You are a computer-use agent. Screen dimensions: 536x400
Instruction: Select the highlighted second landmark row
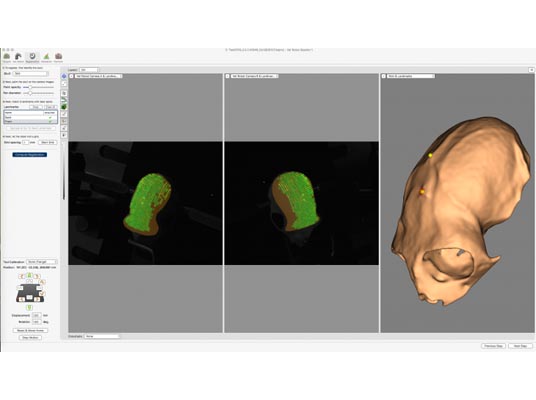pos(30,121)
